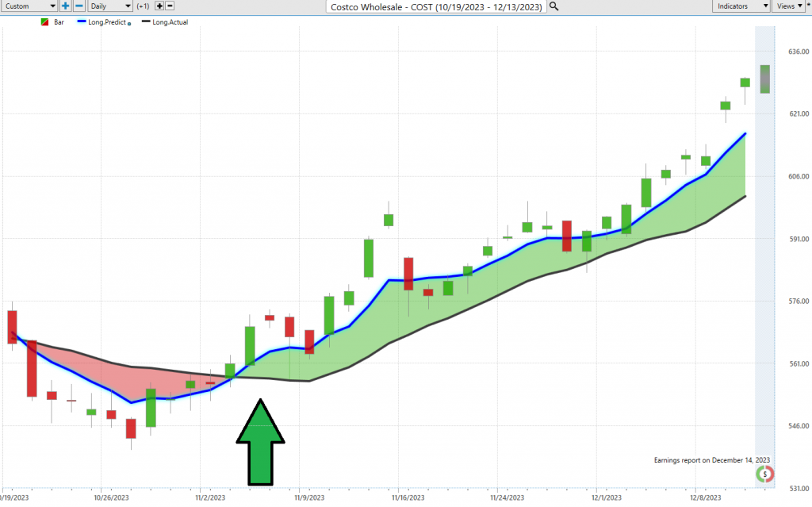812x507 pixels.
Task: Click the blue plus zoom-in button
Action: pos(65,6)
